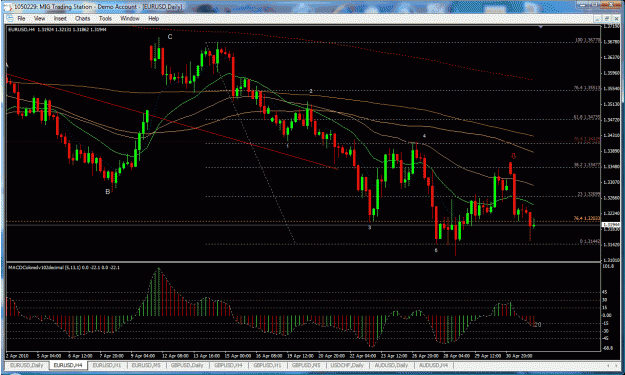Switch to the GBPUSD,M5 chart tab
Viewport: 625px width, 375px height.
pyautogui.click(x=307, y=365)
